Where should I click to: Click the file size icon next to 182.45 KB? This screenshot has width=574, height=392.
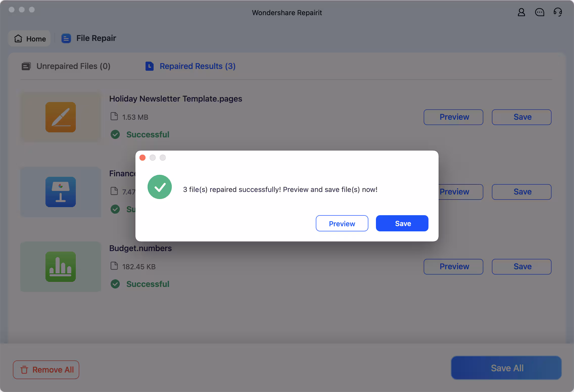[x=114, y=266]
